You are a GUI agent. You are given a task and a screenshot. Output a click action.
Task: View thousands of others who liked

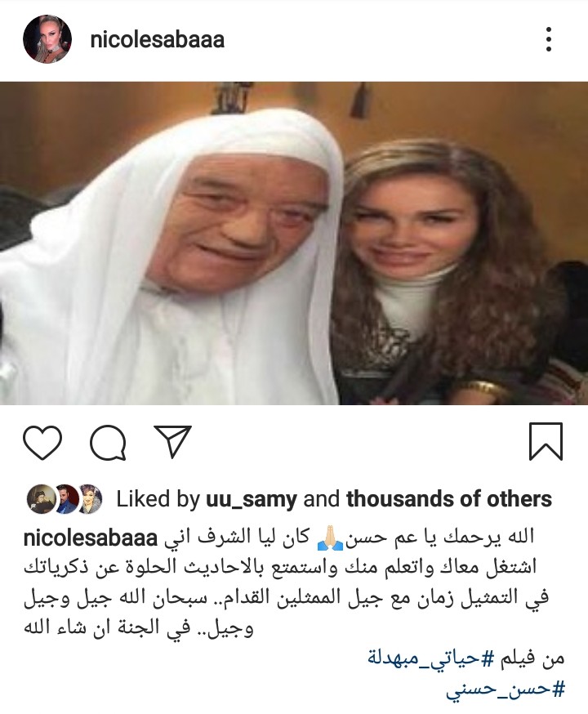coord(448,498)
